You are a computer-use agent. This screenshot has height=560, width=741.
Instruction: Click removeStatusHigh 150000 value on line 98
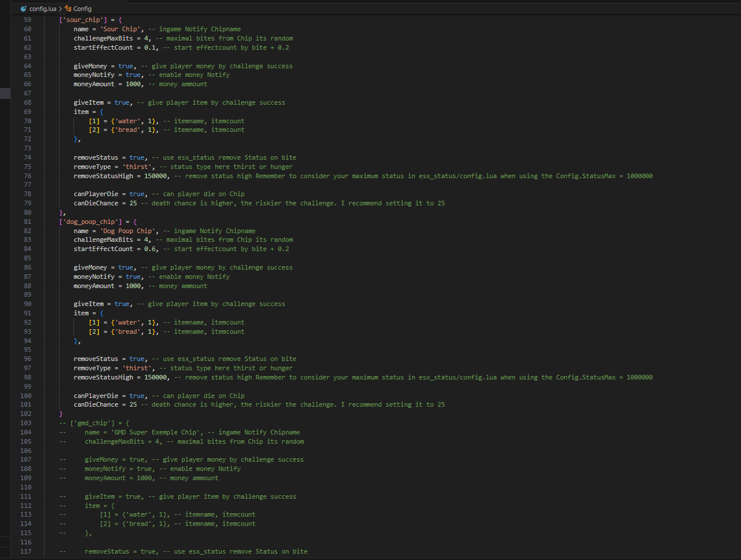tap(155, 377)
